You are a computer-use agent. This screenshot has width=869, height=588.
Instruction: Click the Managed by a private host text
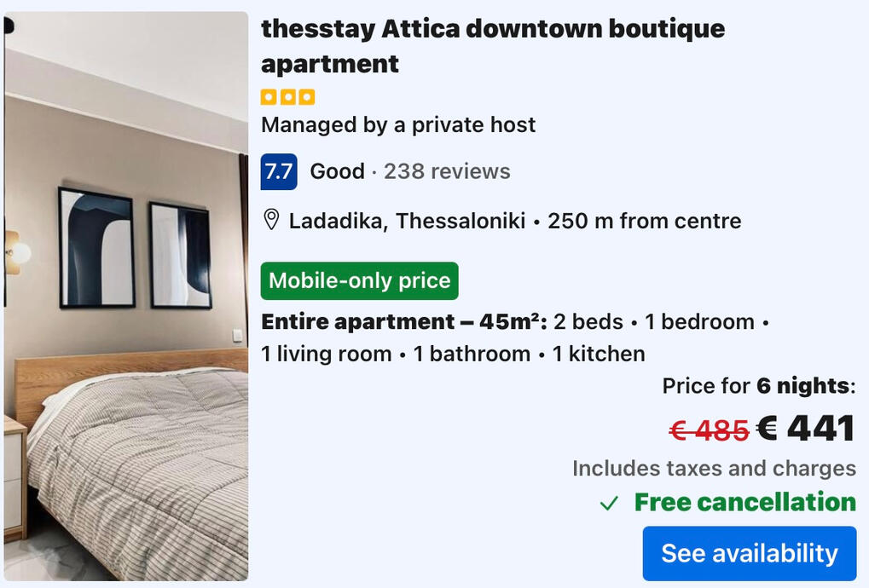pyautogui.click(x=398, y=125)
